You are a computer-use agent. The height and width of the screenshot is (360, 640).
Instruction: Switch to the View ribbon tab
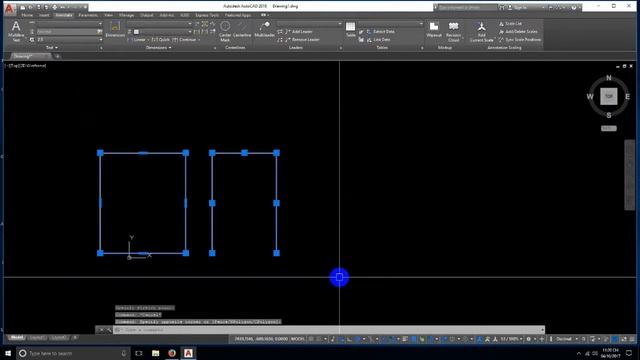pos(108,15)
